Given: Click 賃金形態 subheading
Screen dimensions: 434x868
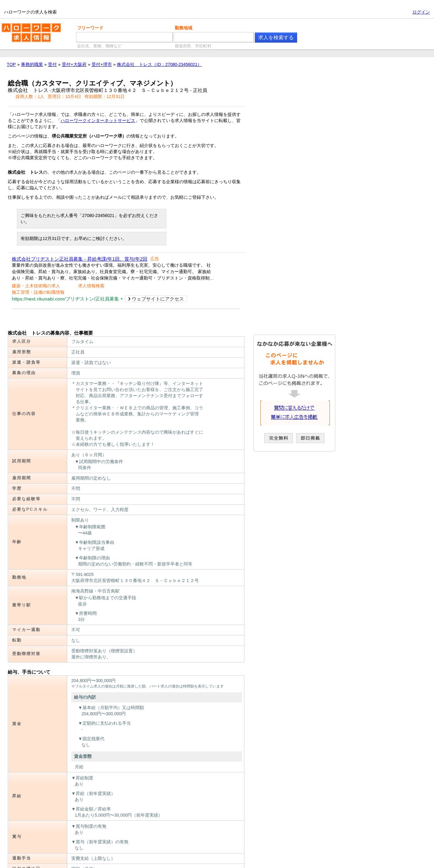Looking at the screenshot, I should [156, 756].
